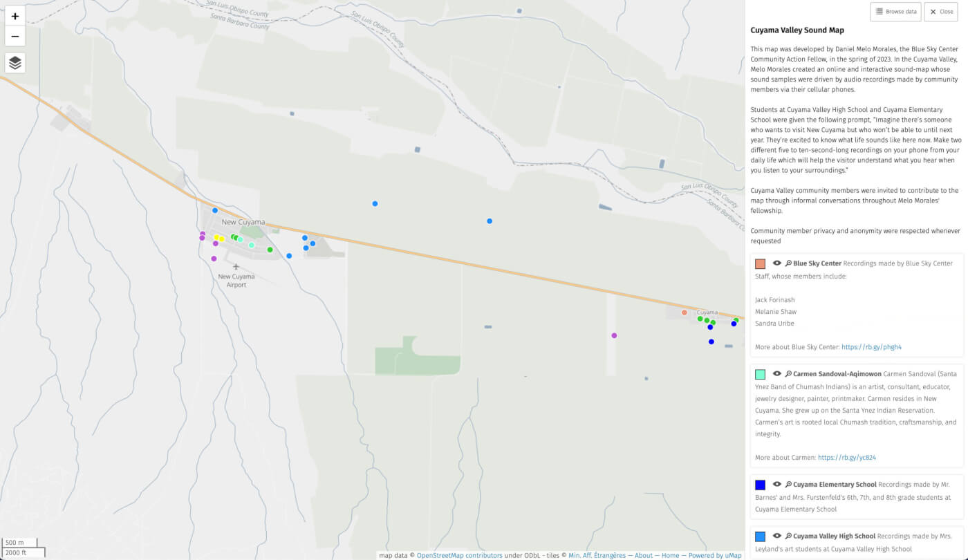968x560 pixels.
Task: Zoom to Blue Sky Center layer
Action: pos(788,263)
